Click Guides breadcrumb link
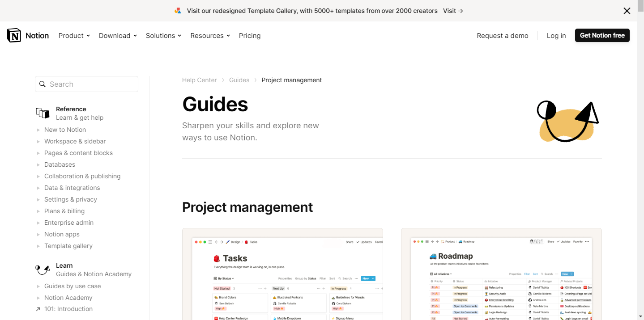Viewport: 644px width, 320px height. 239,80
